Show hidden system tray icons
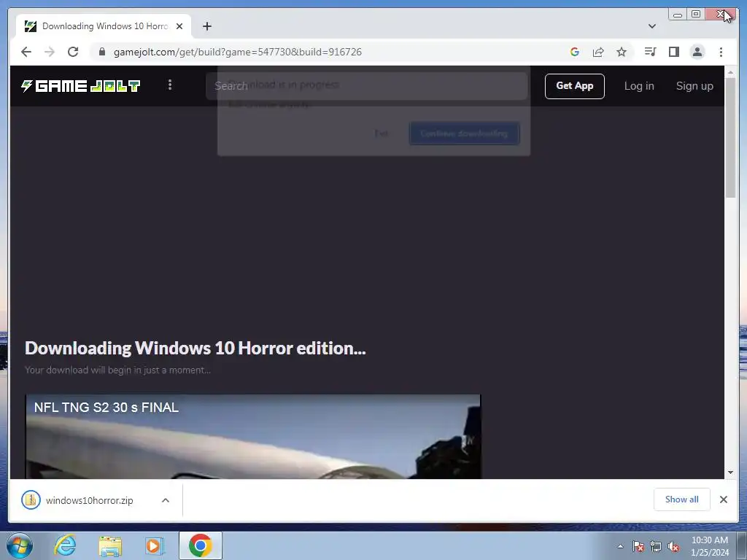This screenshot has height=560, width=747. (620, 546)
